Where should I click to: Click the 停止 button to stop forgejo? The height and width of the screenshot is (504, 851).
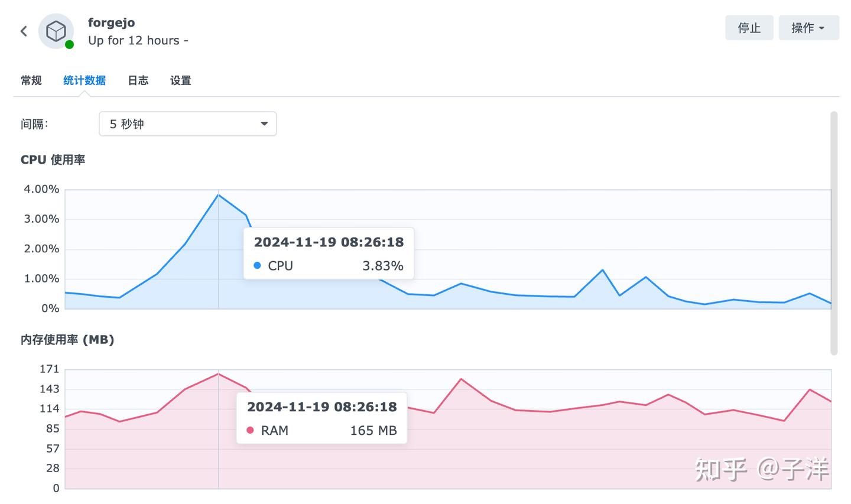[749, 27]
